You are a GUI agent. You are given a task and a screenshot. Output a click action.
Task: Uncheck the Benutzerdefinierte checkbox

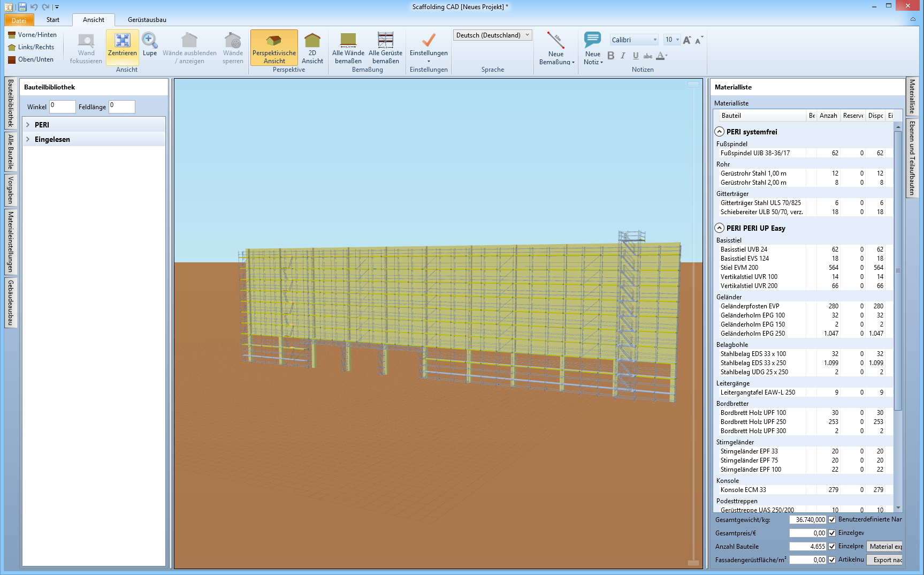pyautogui.click(x=832, y=519)
